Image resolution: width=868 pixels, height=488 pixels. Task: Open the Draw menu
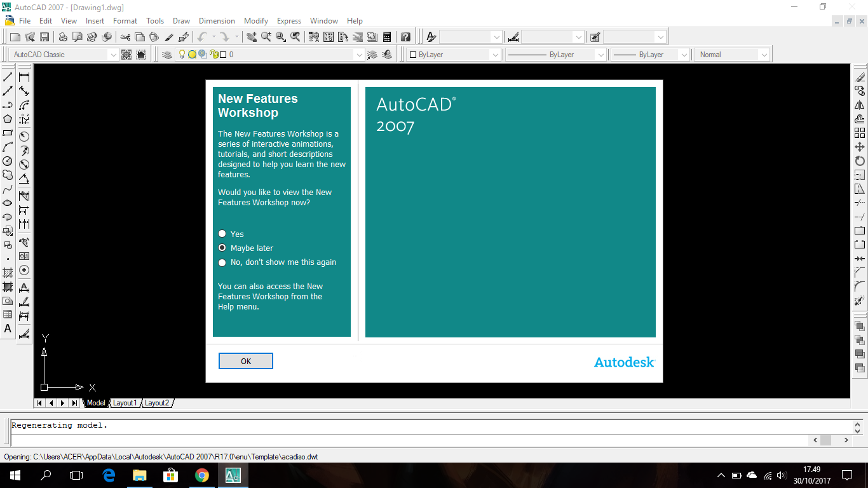(x=181, y=21)
